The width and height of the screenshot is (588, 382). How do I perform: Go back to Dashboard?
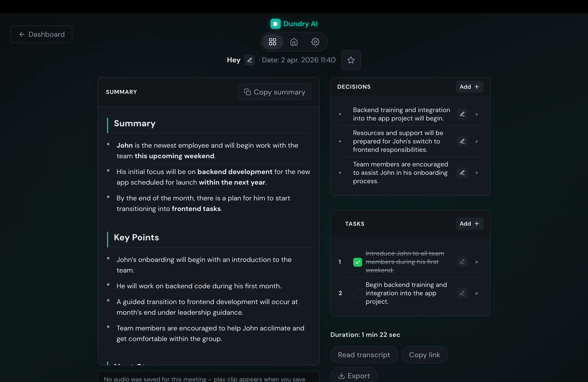(x=42, y=34)
